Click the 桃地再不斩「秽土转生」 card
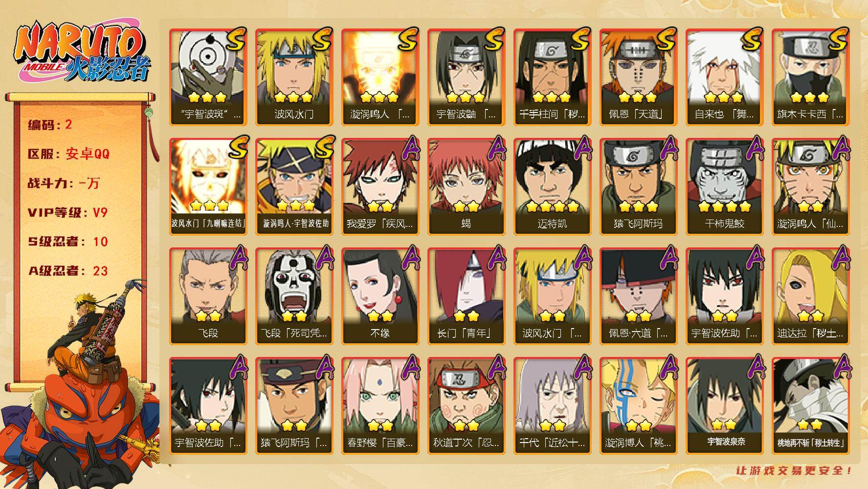 (810, 405)
